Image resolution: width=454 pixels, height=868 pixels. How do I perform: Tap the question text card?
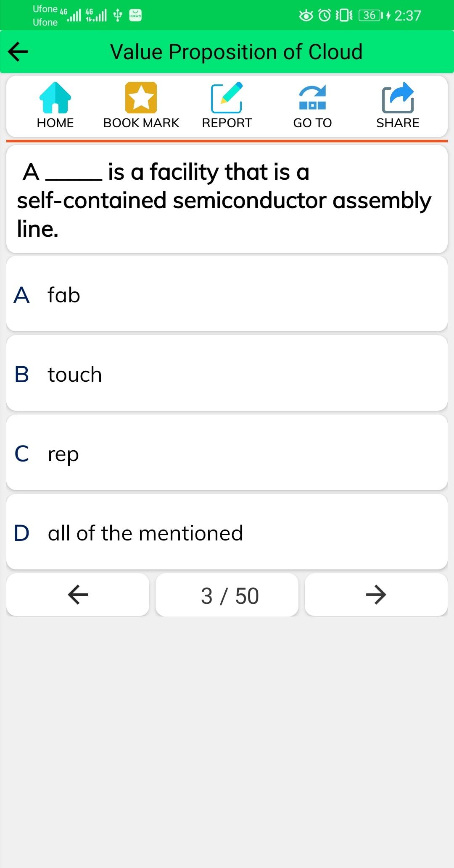(227, 199)
